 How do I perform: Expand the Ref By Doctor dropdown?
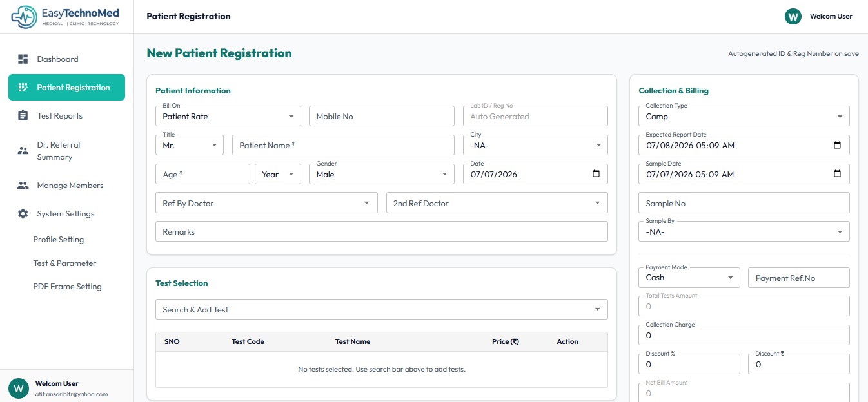(266, 203)
